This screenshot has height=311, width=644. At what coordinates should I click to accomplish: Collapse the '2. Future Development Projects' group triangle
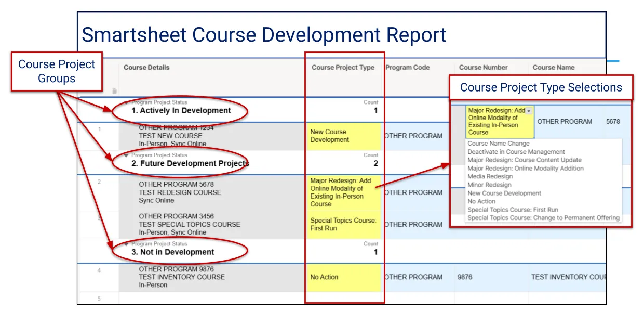point(126,155)
